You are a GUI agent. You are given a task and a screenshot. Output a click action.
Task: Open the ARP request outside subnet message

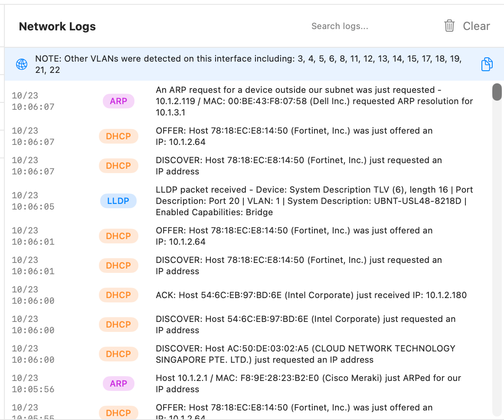point(314,101)
